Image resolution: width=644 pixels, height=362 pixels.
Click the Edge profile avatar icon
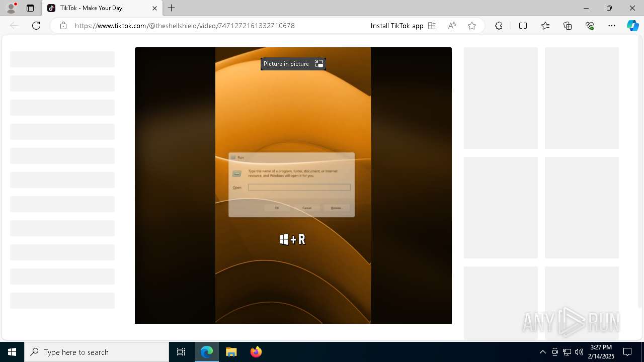11,8
